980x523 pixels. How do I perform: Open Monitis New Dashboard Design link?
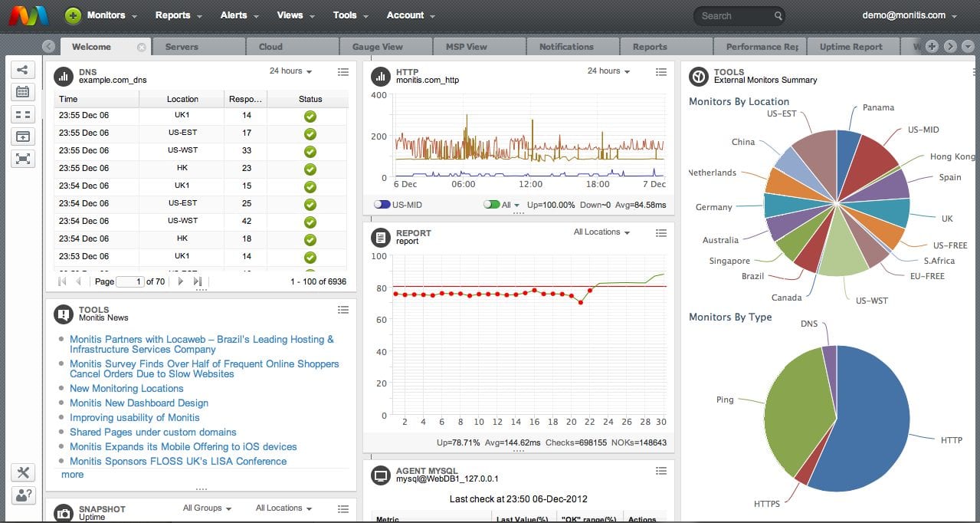coord(139,403)
